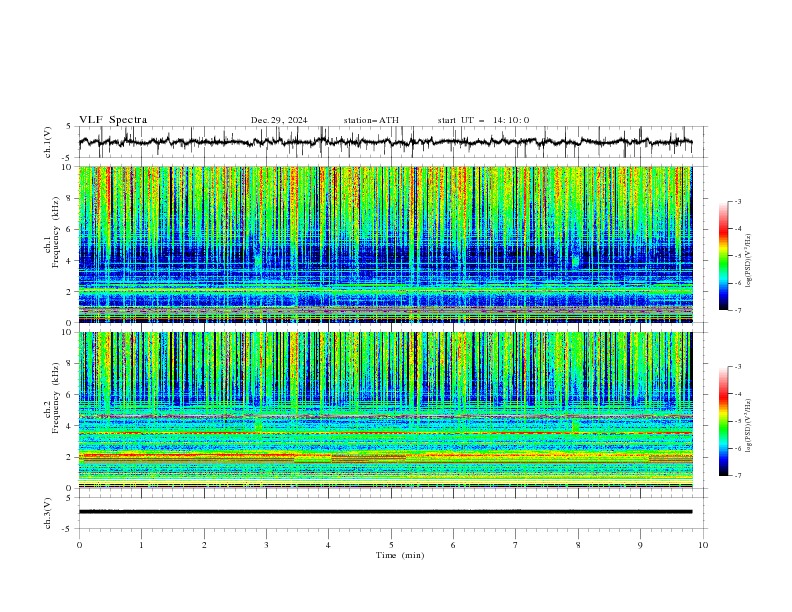The width and height of the screenshot is (792, 612).
Task: Click the ch.2 spectrogram colorbar
Action: 724,421
